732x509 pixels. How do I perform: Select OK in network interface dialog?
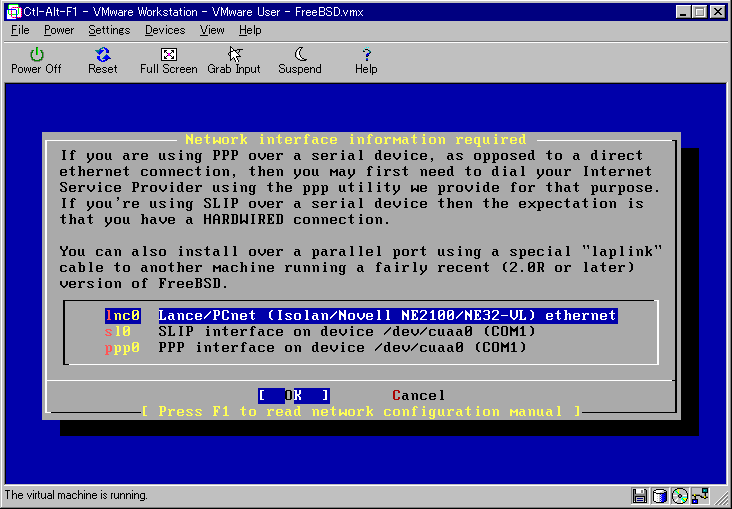pos(294,396)
